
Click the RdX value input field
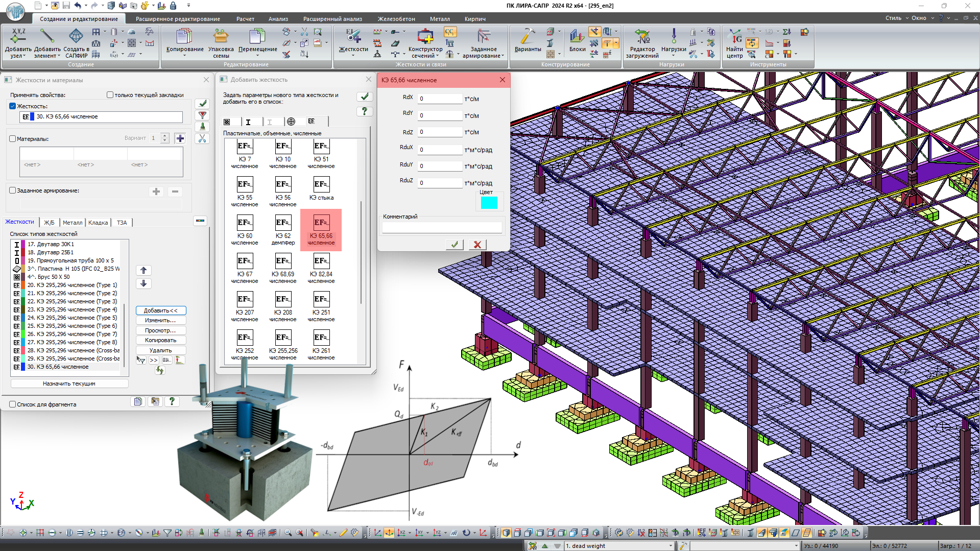coord(439,99)
